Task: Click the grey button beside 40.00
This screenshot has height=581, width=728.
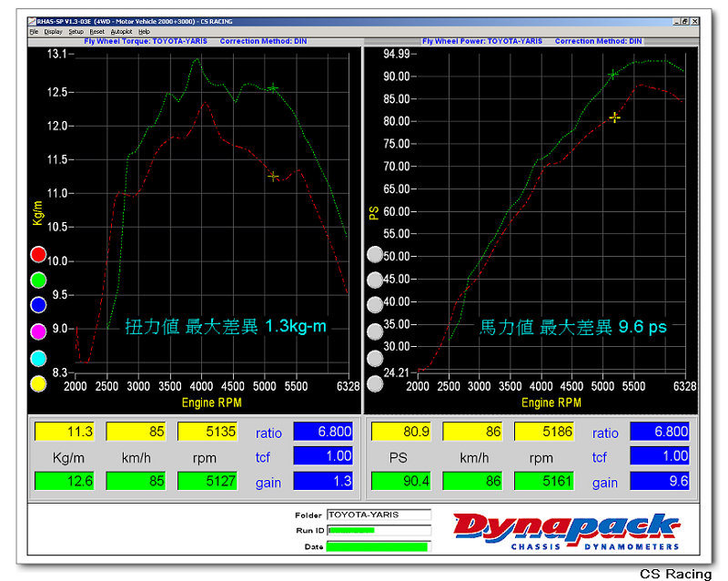Action: [375, 305]
